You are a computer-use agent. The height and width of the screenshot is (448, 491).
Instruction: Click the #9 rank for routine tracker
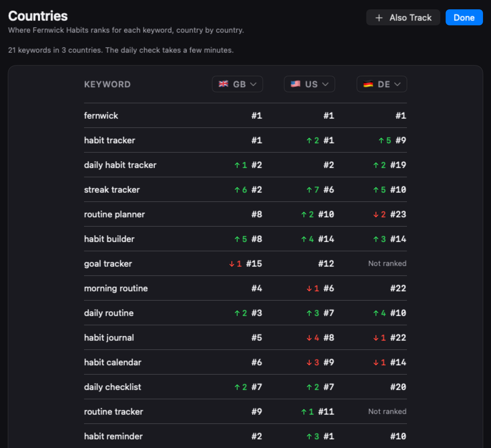(257, 412)
